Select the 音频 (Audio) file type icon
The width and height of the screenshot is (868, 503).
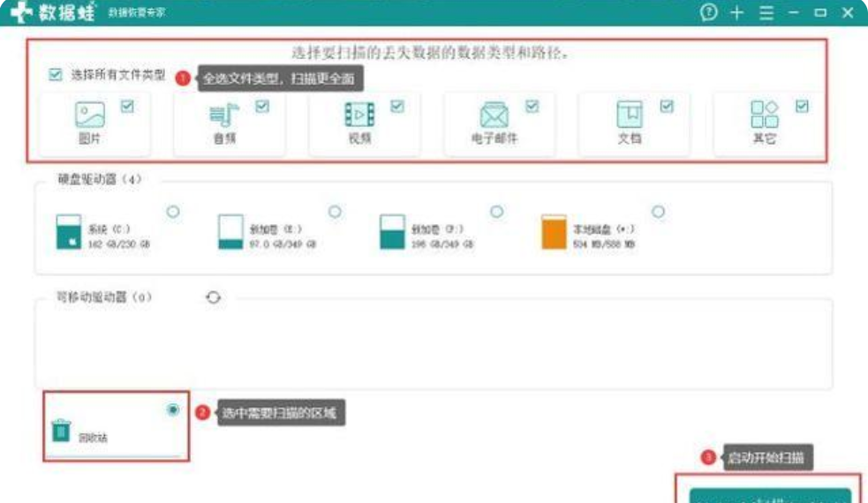[224, 116]
